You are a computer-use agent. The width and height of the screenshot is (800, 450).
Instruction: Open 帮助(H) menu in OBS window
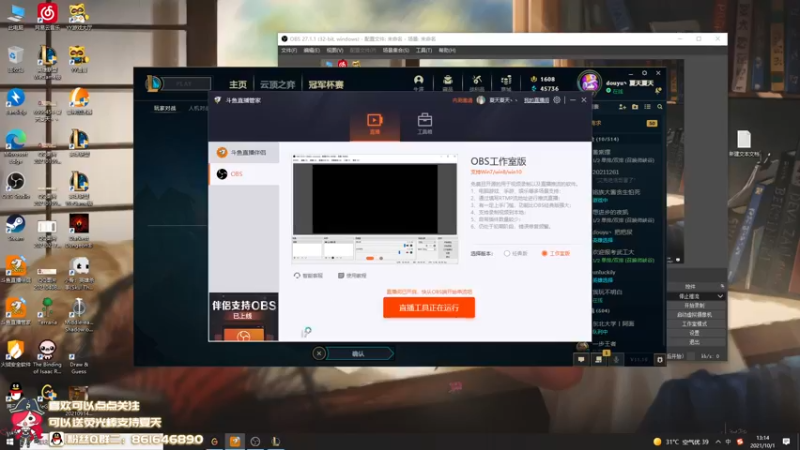pyautogui.click(x=447, y=51)
